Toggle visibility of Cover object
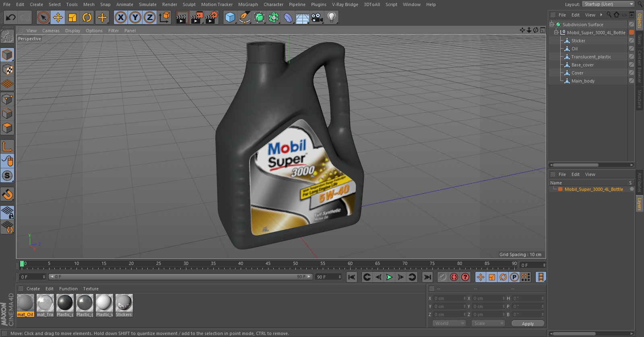Image resolution: width=644 pixels, height=337 pixels. (632, 72)
